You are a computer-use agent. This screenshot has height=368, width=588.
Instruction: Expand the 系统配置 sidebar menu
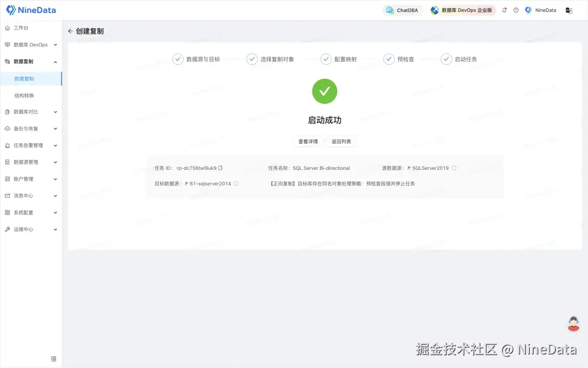26,212
